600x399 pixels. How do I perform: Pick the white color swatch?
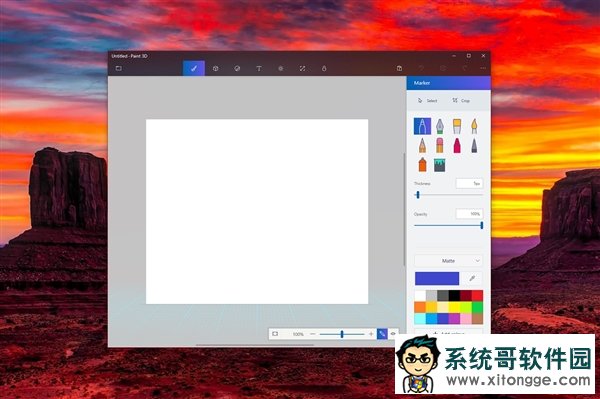pos(420,296)
